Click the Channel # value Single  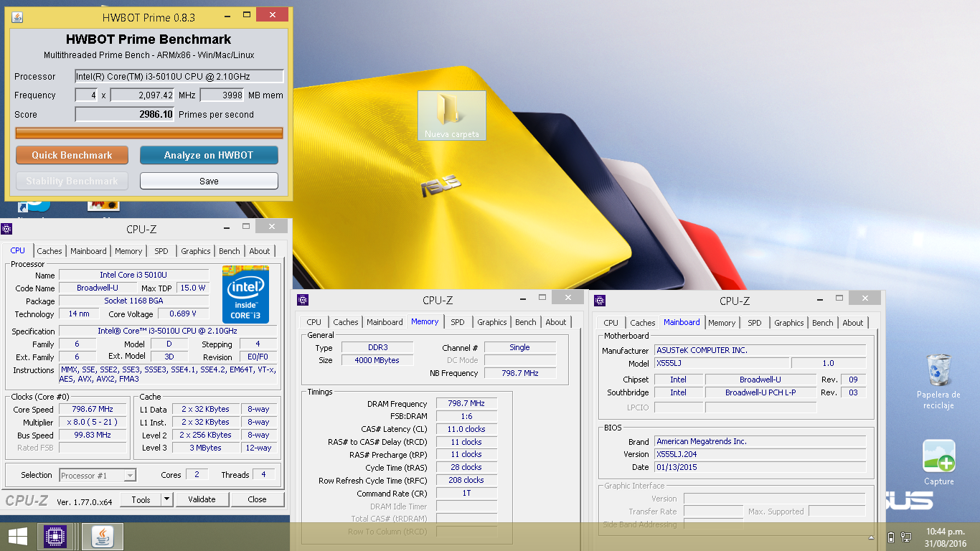click(x=520, y=347)
